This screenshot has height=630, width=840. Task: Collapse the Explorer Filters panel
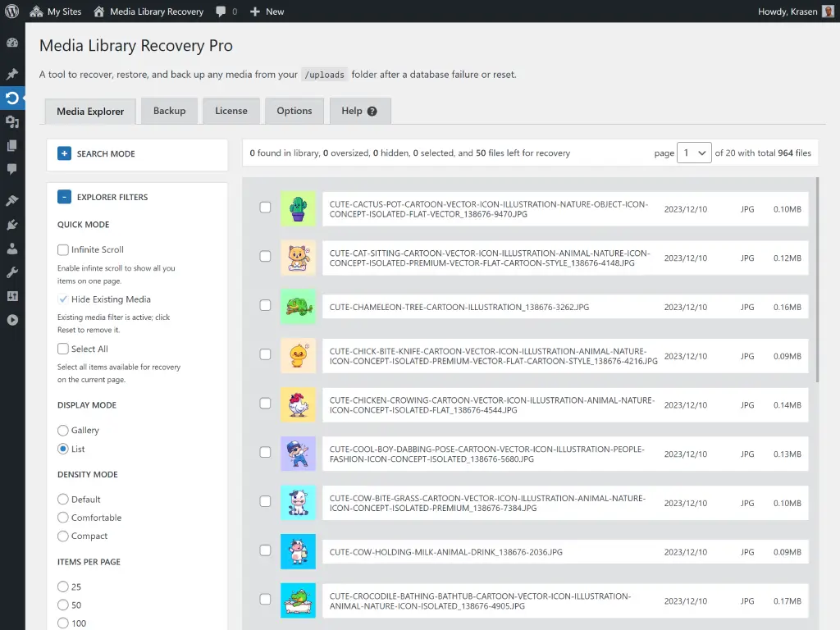tap(64, 197)
